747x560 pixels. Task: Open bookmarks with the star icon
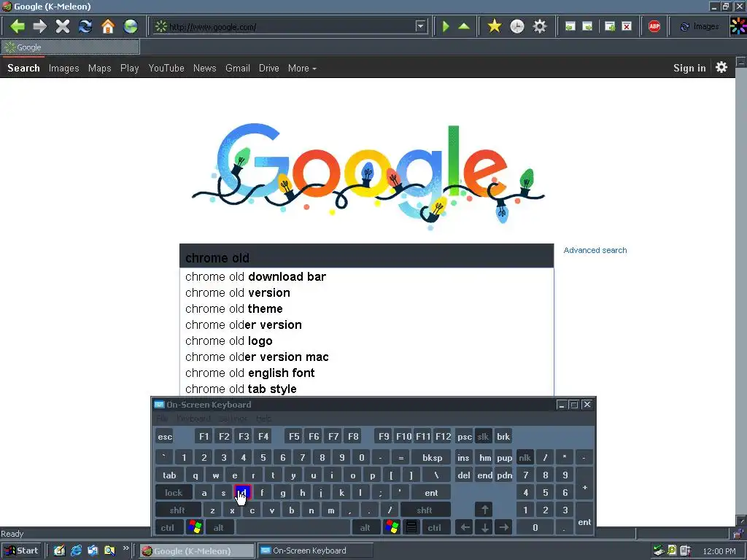(x=495, y=26)
